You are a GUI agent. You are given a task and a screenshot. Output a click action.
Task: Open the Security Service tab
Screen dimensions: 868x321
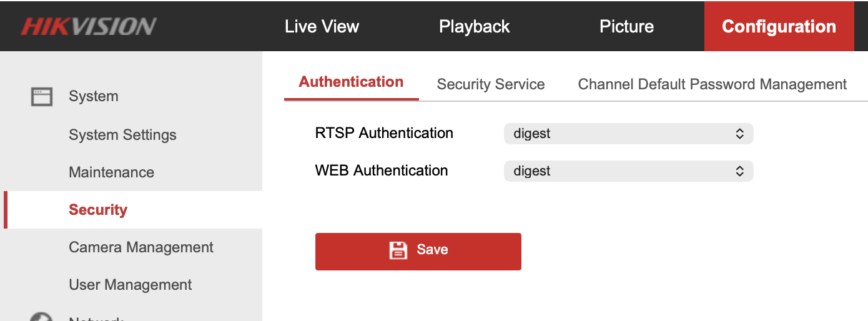coord(491,84)
